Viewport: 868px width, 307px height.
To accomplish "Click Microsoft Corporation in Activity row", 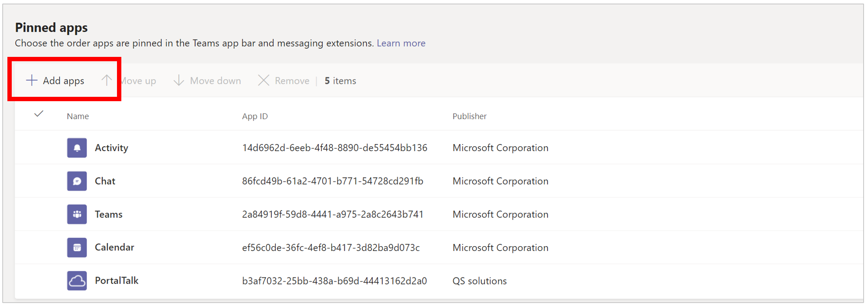I will click(500, 148).
